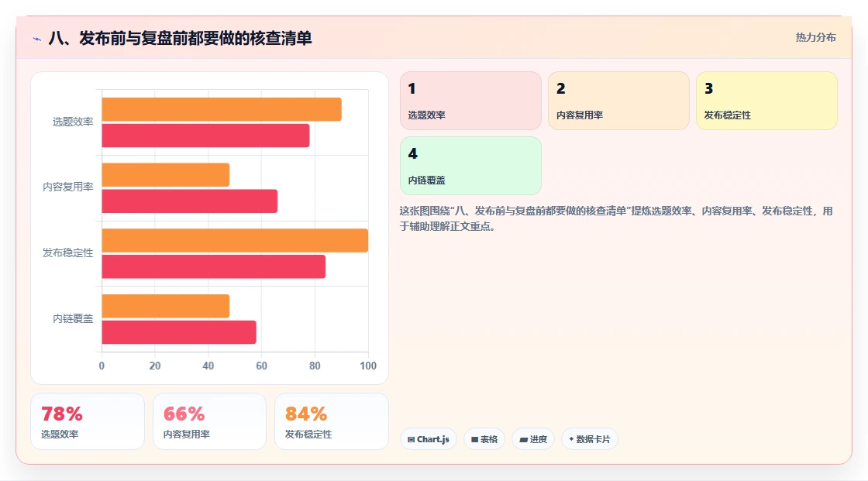Viewport: 868px width, 481px height.
Task: Click the small icon before the section title
Action: click(37, 39)
